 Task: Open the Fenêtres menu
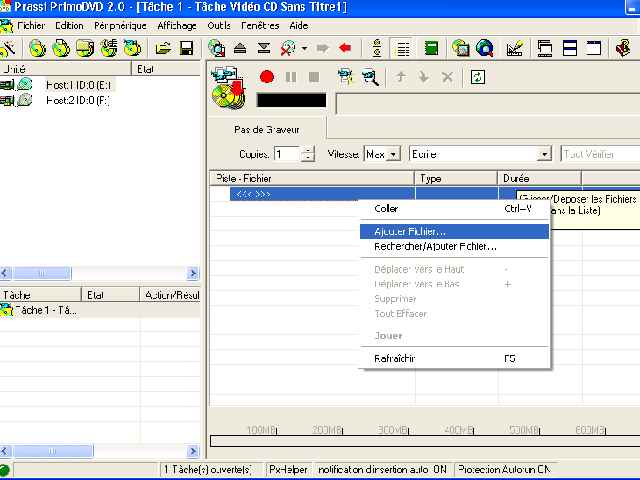click(260, 25)
